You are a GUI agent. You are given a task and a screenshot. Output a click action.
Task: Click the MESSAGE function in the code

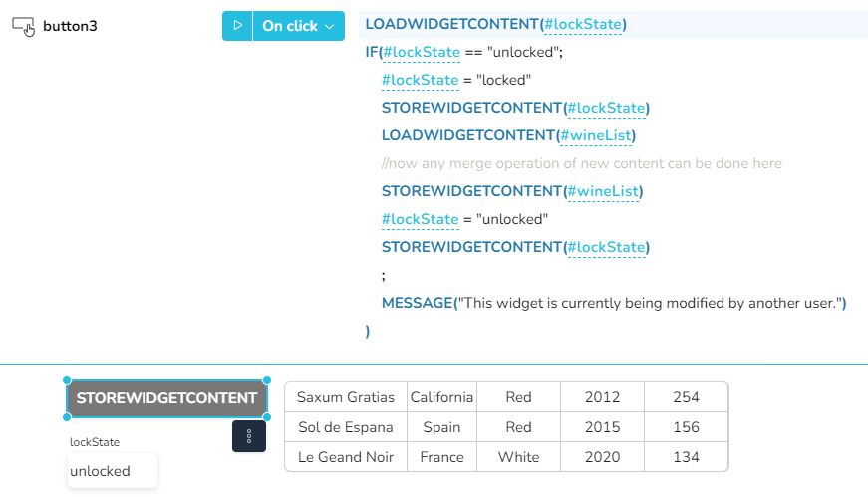(417, 303)
